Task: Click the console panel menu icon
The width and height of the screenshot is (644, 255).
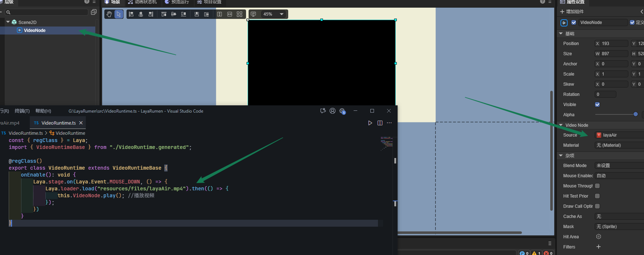Action: tap(550, 243)
